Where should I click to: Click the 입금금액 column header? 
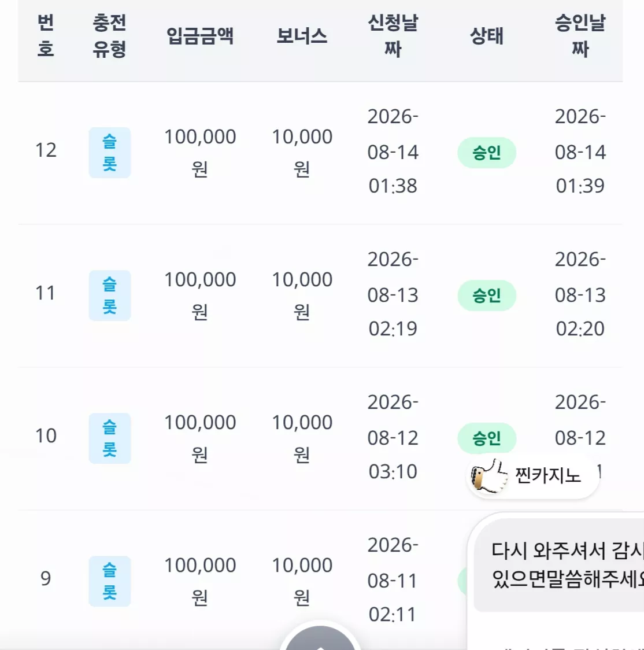[200, 36]
